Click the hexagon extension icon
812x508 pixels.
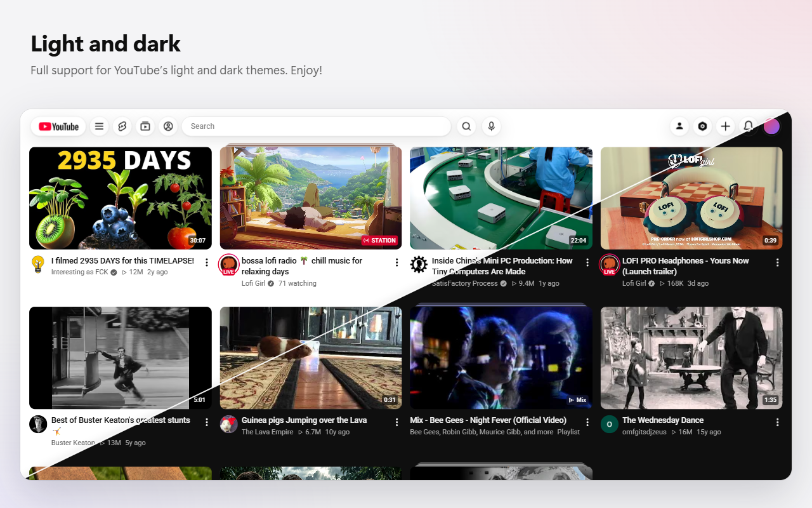point(702,126)
